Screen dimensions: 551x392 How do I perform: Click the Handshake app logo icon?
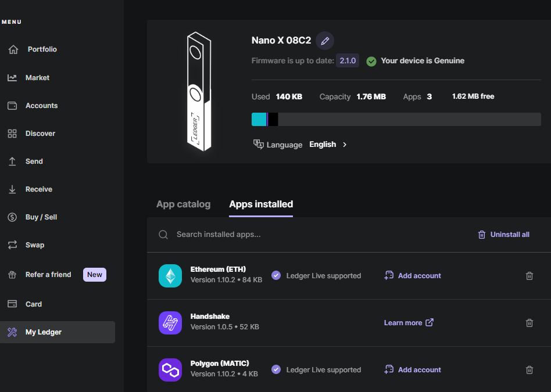[170, 323]
